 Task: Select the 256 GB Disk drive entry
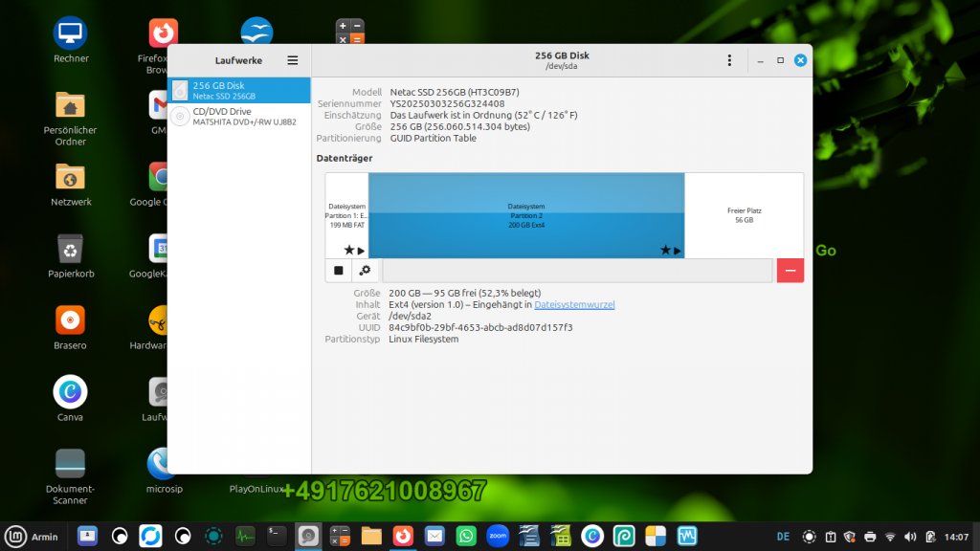[239, 91]
